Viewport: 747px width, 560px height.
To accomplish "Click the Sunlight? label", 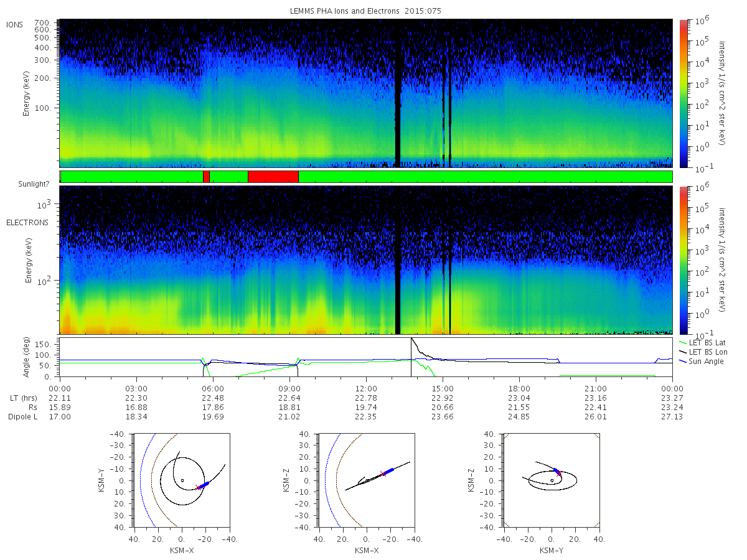I will (x=28, y=184).
